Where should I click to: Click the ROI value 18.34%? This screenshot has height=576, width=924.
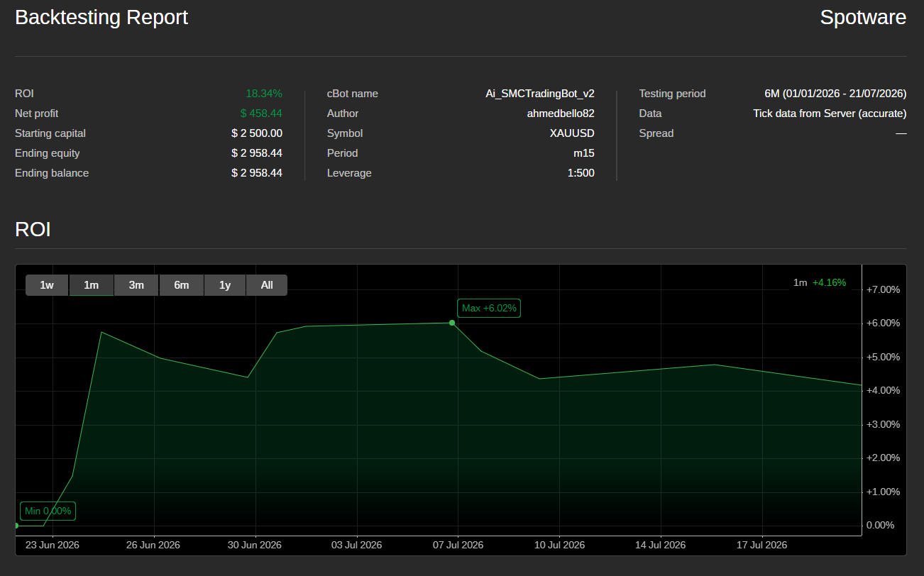click(x=264, y=94)
